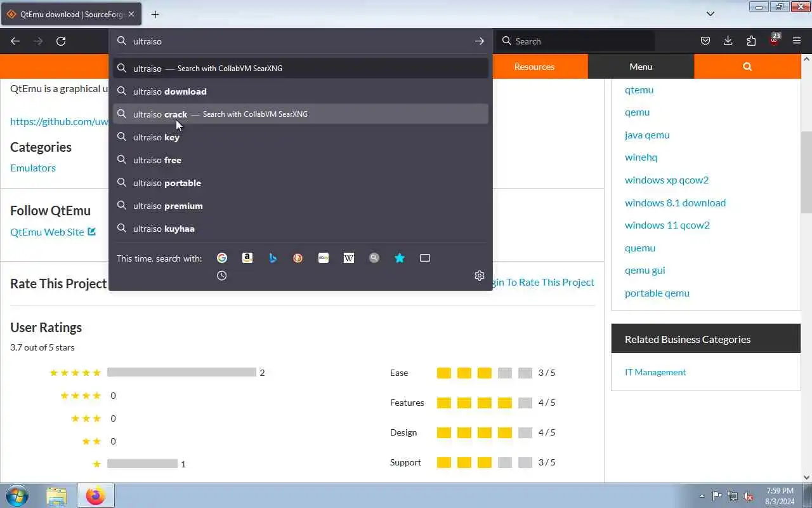This screenshot has width=812, height=508.
Task: Open the Windows Start menu orb
Action: 16,495
